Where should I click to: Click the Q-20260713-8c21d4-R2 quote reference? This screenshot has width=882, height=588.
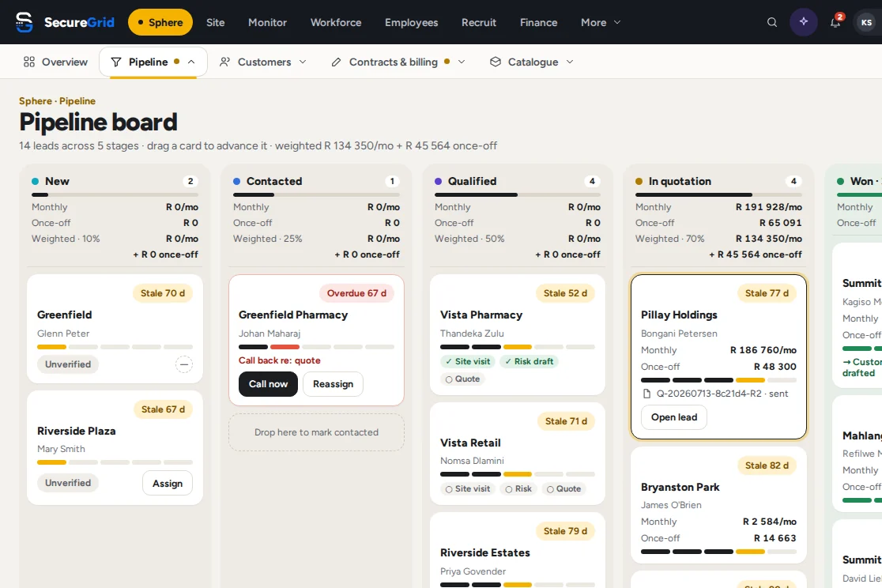pos(709,394)
